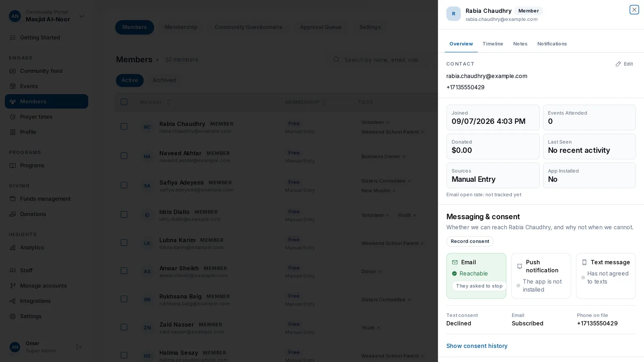Remove Business Owner tag from Naveed Akhtar
This screenshot has width=644, height=362.
404,156
